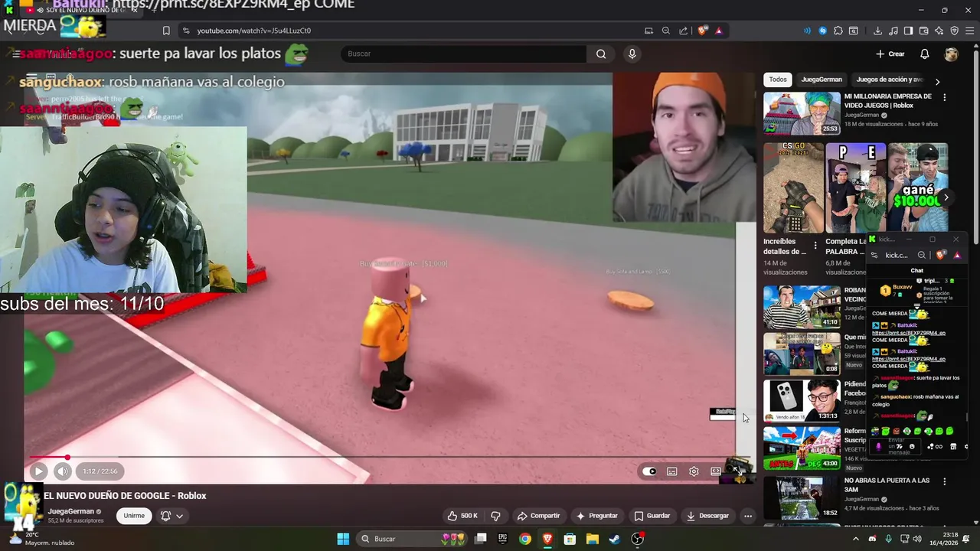The image size is (980, 551).
Task: Select the Juegos de acción filter chip
Action: (889, 80)
